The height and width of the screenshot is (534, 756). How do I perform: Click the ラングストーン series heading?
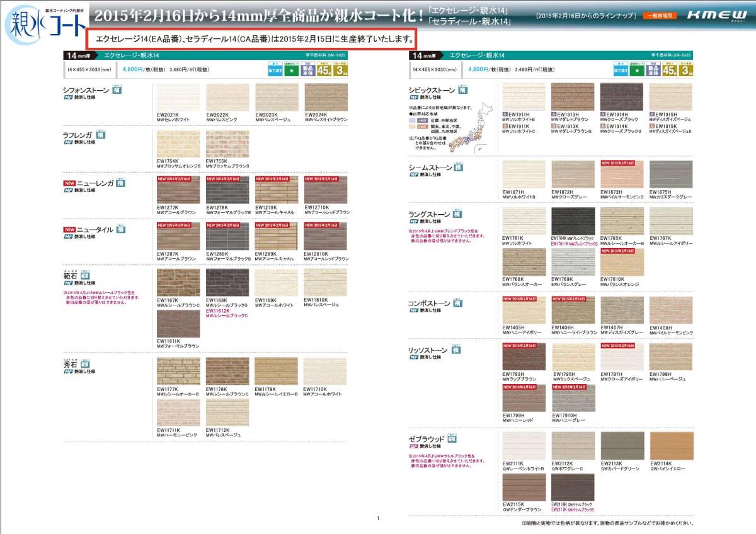coord(430,214)
